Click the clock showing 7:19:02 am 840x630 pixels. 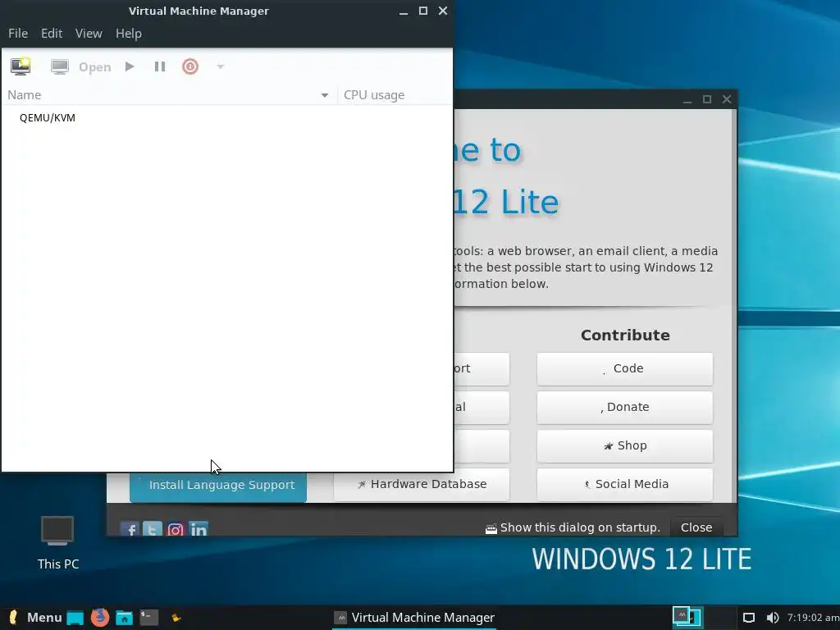pos(813,618)
